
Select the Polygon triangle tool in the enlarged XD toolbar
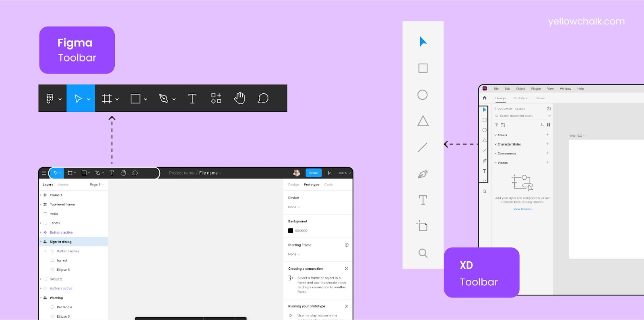(423, 121)
